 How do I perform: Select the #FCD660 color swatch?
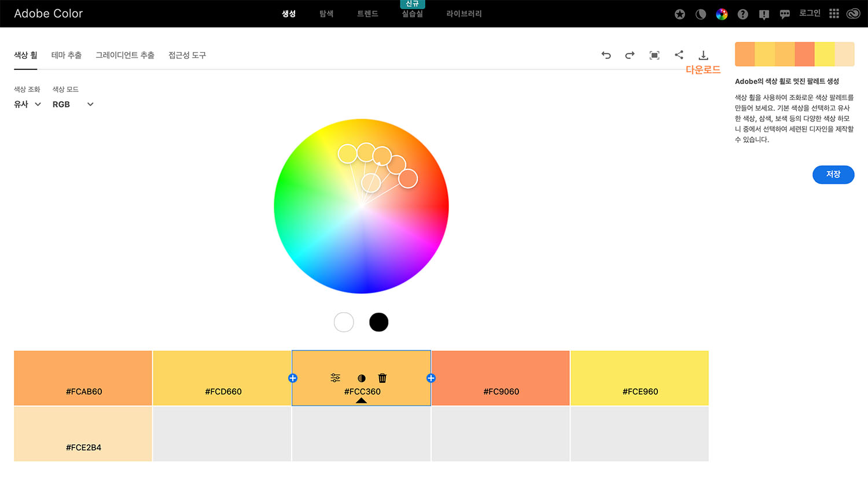coord(222,378)
